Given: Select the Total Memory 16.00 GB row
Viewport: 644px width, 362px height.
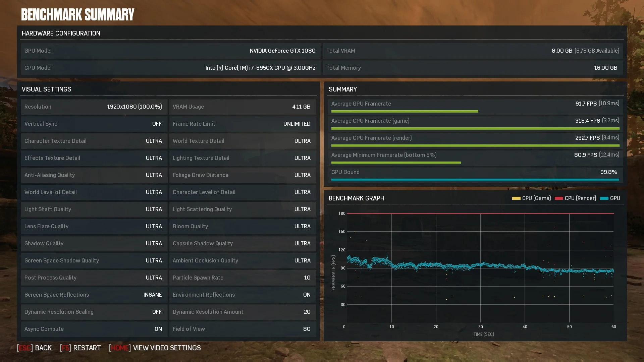Looking at the screenshot, I should [473, 68].
